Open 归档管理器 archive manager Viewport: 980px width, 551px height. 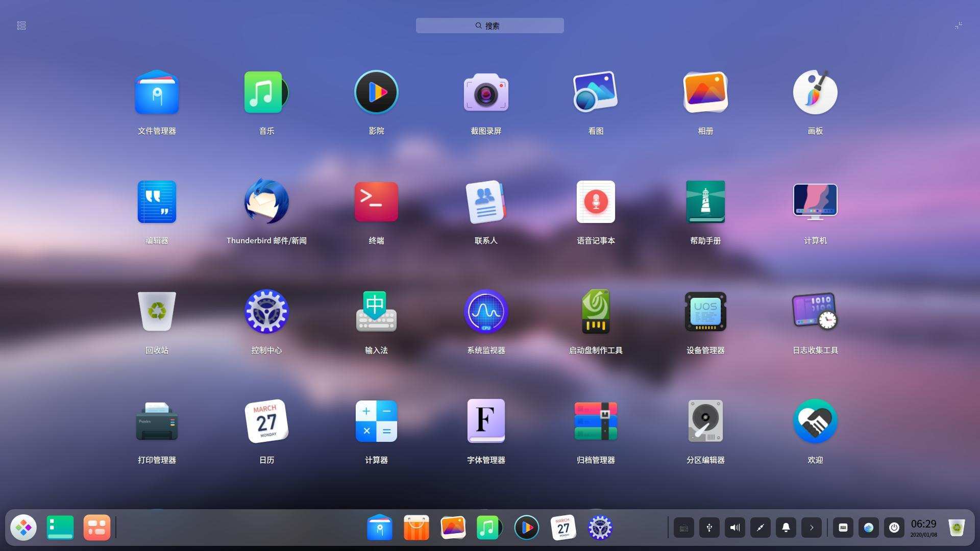pos(596,421)
